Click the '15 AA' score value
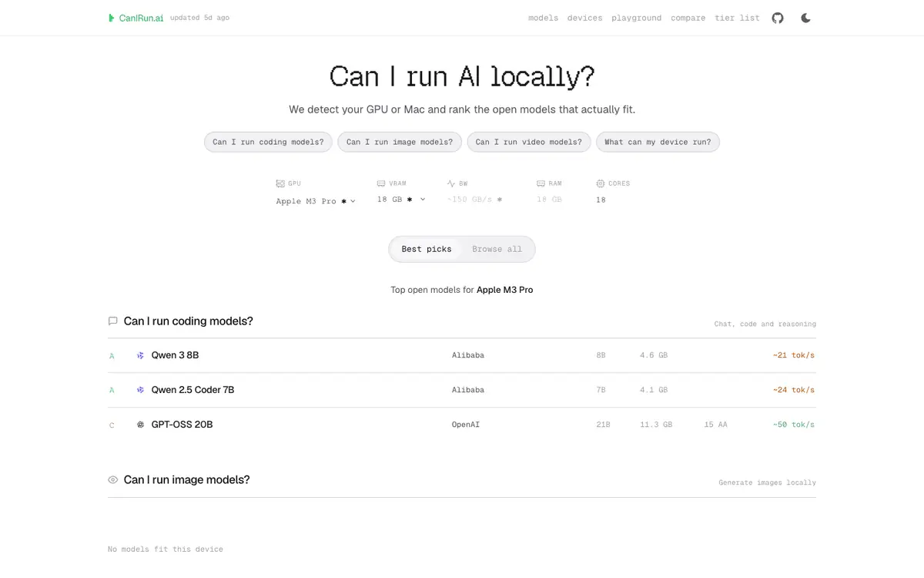924x578 pixels. (x=715, y=425)
